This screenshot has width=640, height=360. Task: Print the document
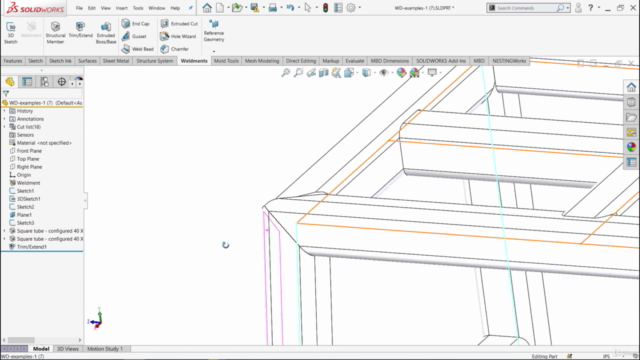pos(273,8)
